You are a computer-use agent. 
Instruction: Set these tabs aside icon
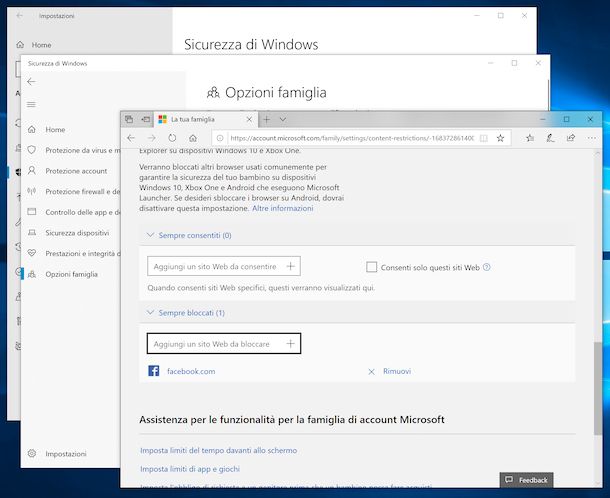coord(146,119)
